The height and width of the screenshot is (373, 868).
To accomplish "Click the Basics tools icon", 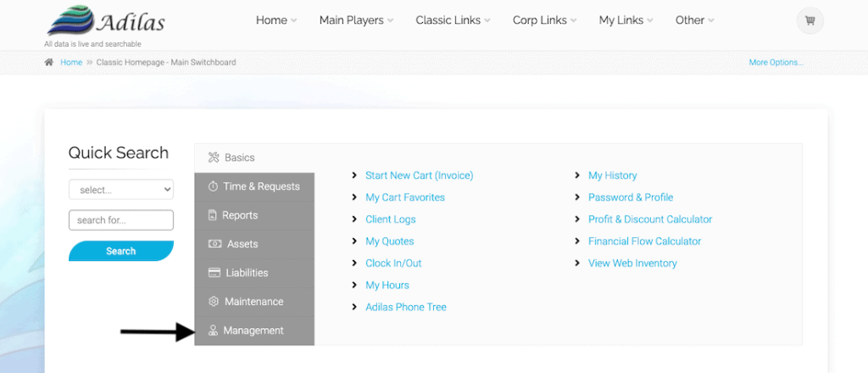I will point(214,158).
